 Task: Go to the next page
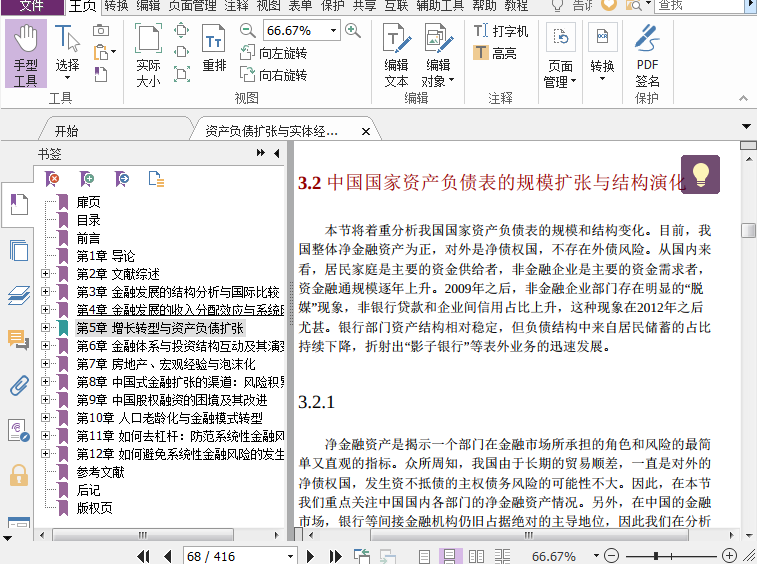coord(310,556)
